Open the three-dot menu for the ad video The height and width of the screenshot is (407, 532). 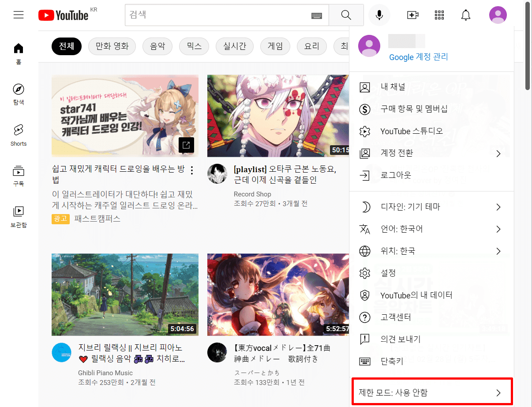tap(191, 171)
